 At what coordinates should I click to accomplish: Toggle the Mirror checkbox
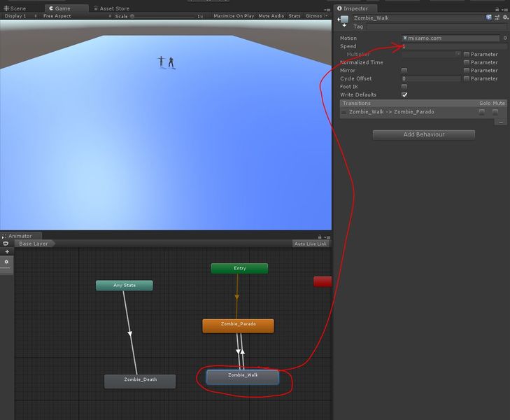click(x=404, y=70)
